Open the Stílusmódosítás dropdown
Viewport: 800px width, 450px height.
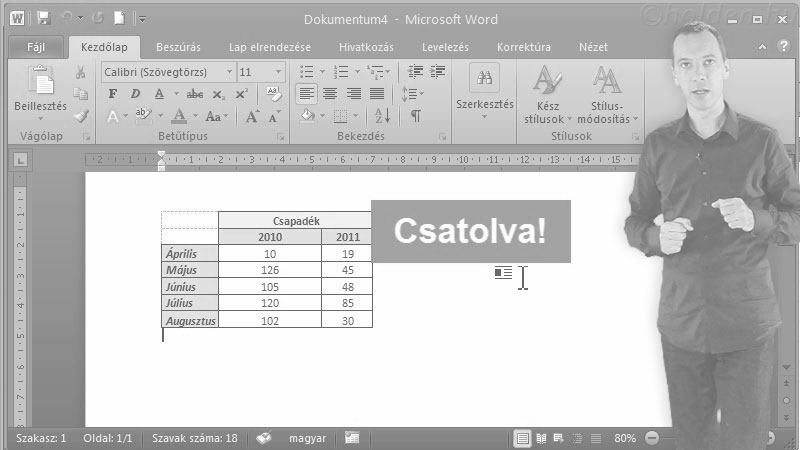point(607,95)
